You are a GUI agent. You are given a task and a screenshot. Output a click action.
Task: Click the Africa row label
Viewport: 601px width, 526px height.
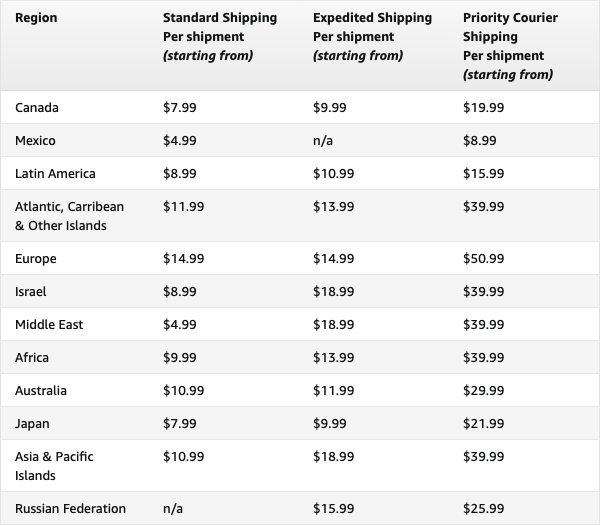click(x=32, y=358)
